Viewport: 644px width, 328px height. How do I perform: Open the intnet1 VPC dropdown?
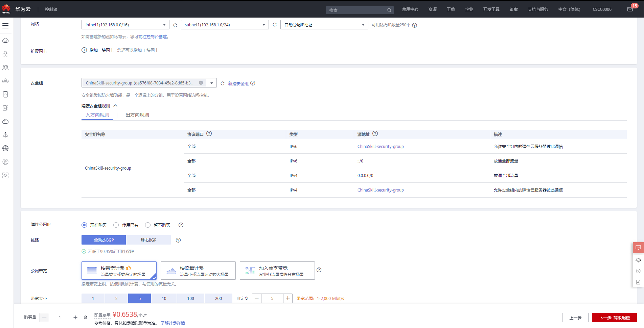pos(125,25)
